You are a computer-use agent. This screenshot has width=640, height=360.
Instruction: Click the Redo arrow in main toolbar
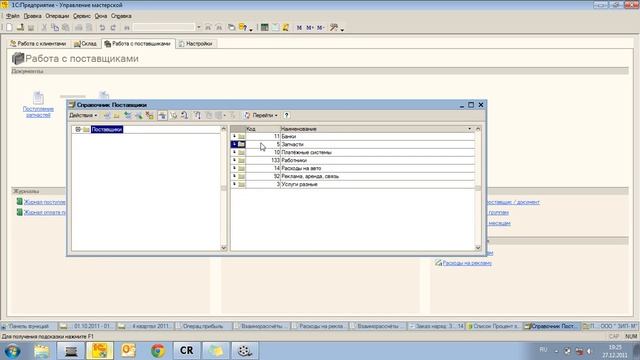[113, 27]
